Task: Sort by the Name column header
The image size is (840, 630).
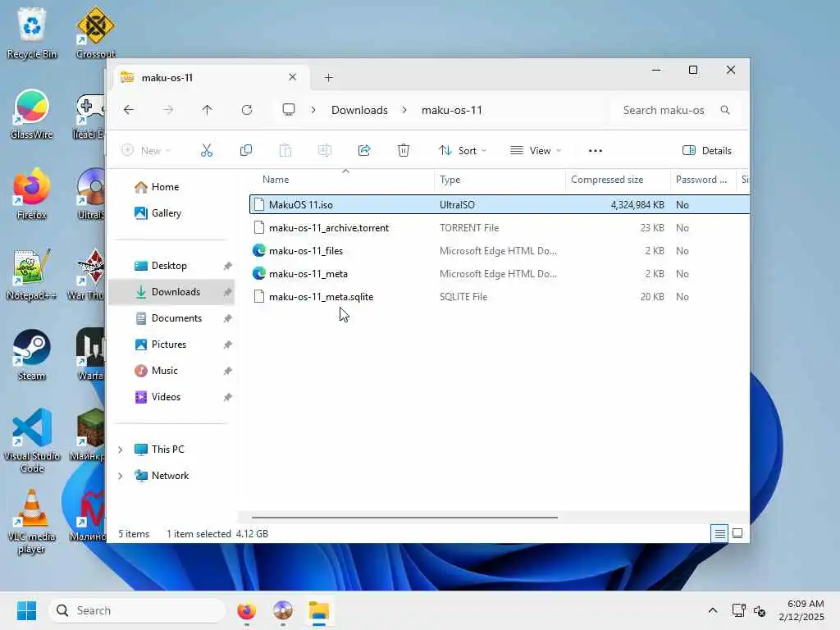Action: click(x=276, y=180)
